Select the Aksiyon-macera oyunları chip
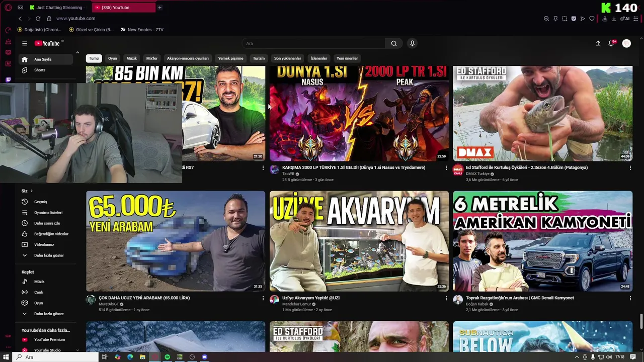This screenshot has width=644, height=362. pos(188,58)
